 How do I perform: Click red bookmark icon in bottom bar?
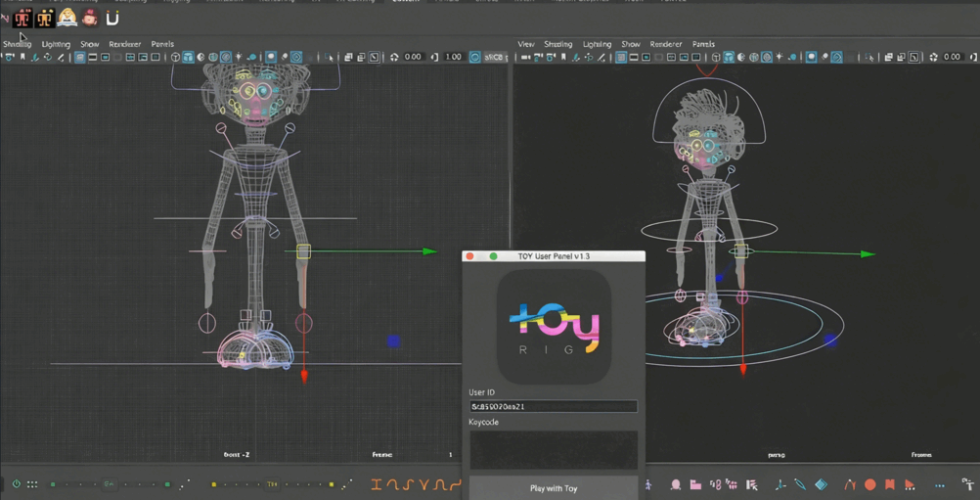point(890,484)
